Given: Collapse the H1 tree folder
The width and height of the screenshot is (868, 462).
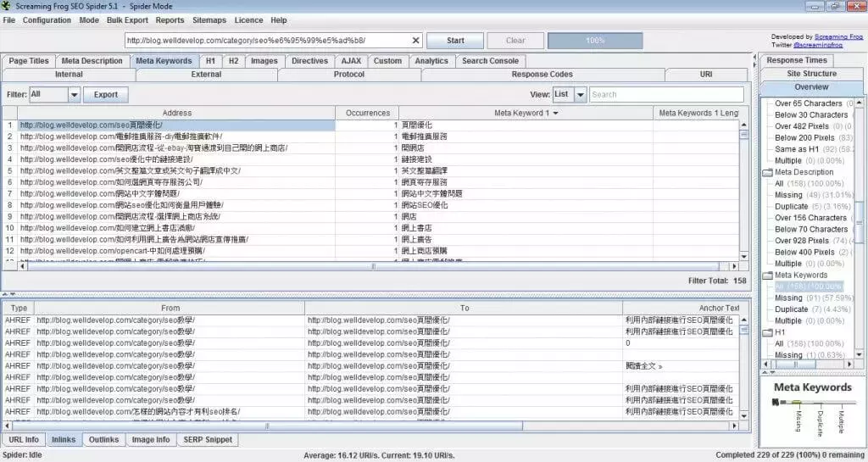Looking at the screenshot, I should 767,332.
